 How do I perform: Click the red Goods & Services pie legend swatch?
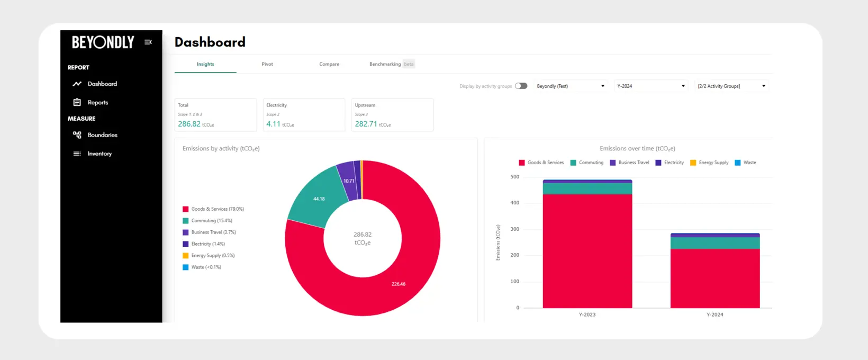186,209
